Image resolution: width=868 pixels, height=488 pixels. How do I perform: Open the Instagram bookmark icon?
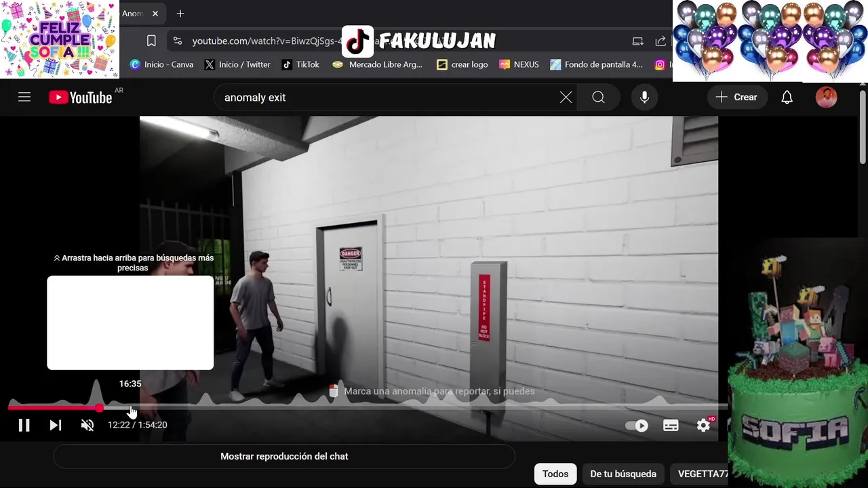click(660, 64)
